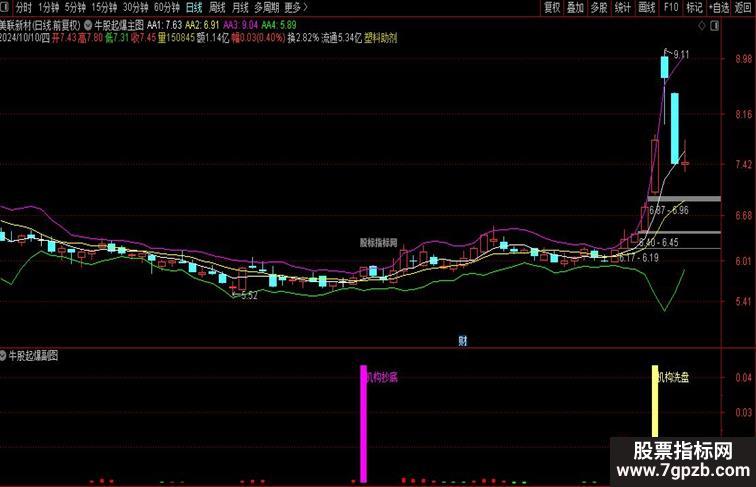Click the tall cyan candle near 8.16

click(x=675, y=128)
